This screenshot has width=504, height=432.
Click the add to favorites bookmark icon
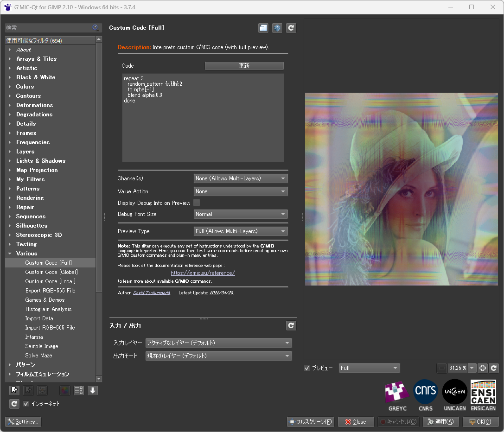(14, 390)
